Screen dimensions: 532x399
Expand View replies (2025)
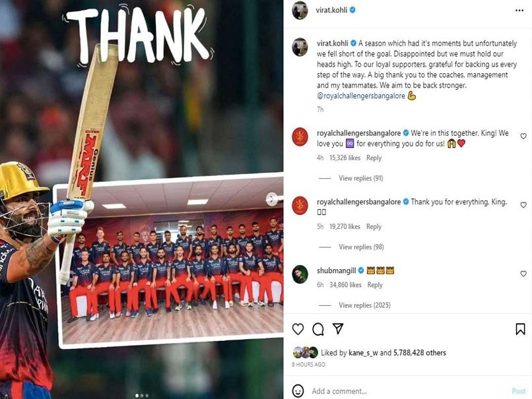coord(364,305)
